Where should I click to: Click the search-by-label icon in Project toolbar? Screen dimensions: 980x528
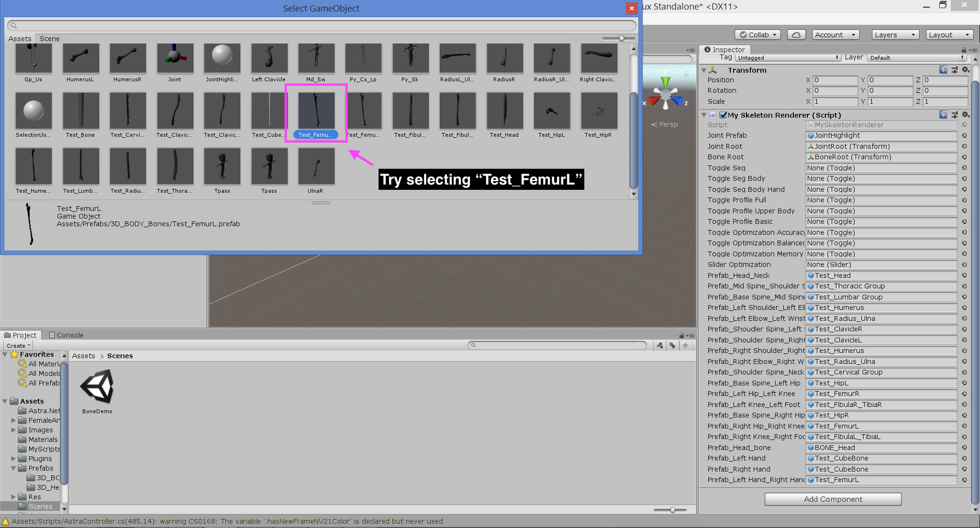tap(673, 345)
